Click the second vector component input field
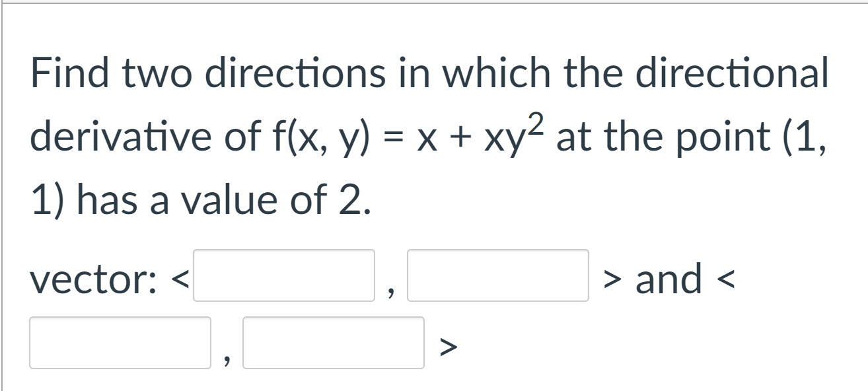 click(x=499, y=276)
